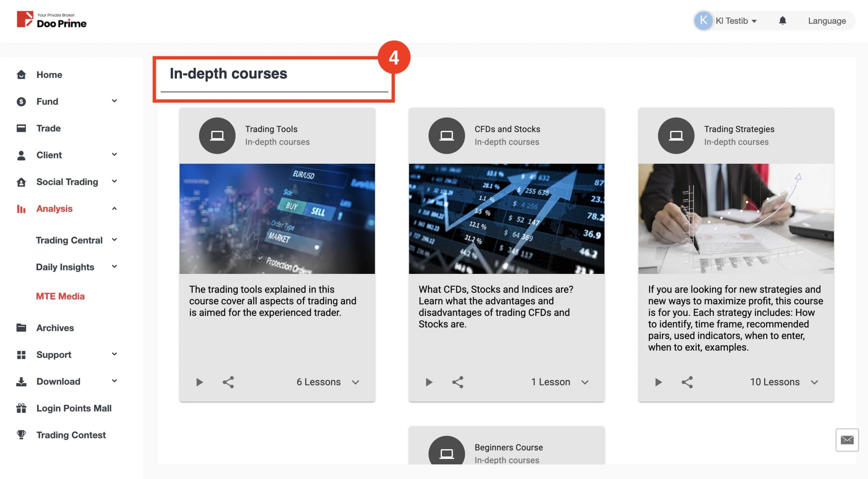868x479 pixels.
Task: Click the Trading Tools laptop icon
Action: [x=217, y=136]
